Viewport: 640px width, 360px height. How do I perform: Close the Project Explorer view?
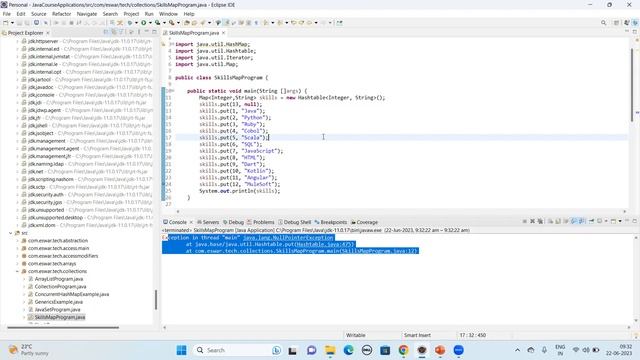[48, 33]
